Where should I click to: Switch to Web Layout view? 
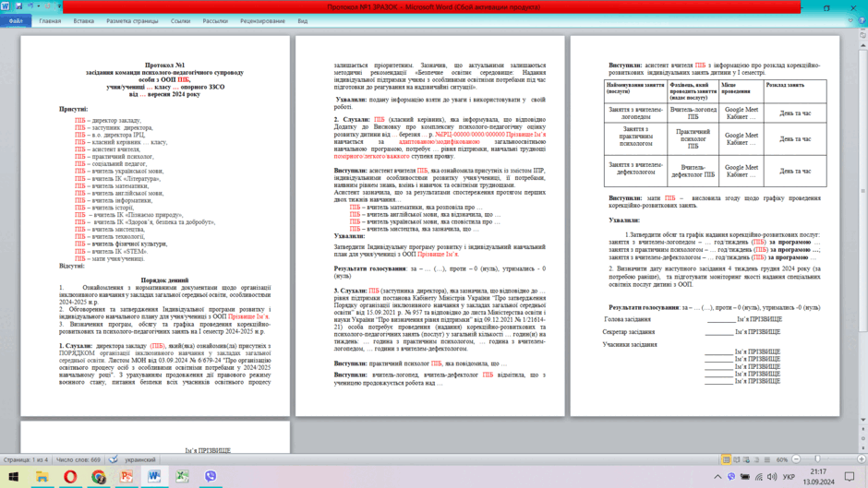(x=746, y=459)
